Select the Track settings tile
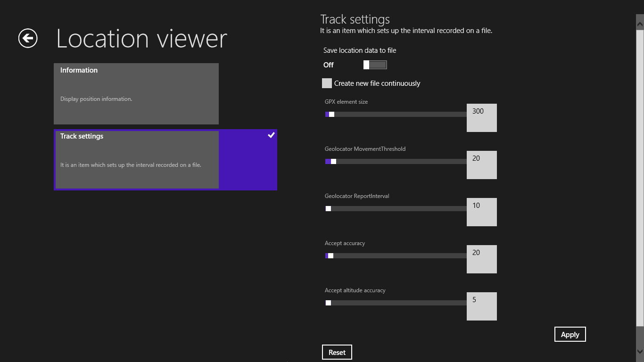Image resolution: width=644 pixels, height=362 pixels. pos(165,160)
